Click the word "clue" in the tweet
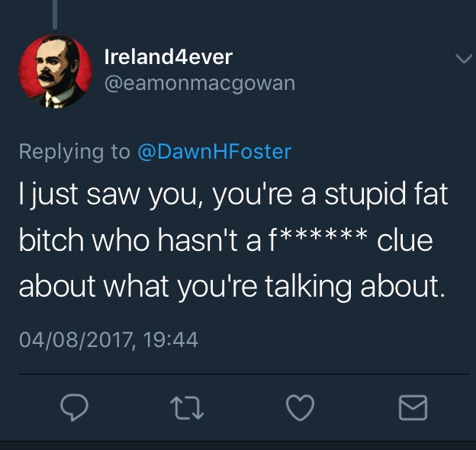The height and width of the screenshot is (450, 476). click(405, 240)
